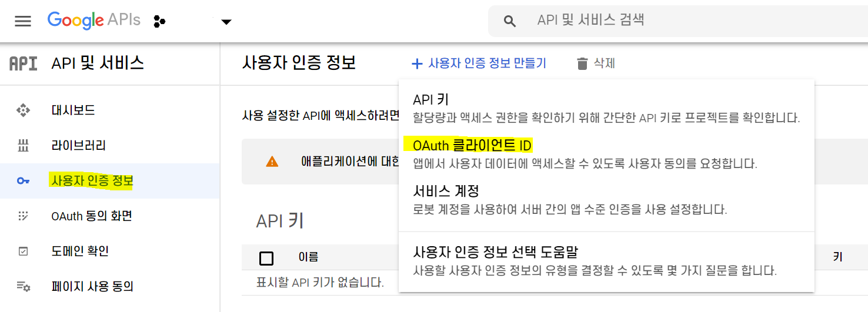Choose 서비스 계정 from the menu
Viewport: 868px width, 312px height.
click(606, 199)
